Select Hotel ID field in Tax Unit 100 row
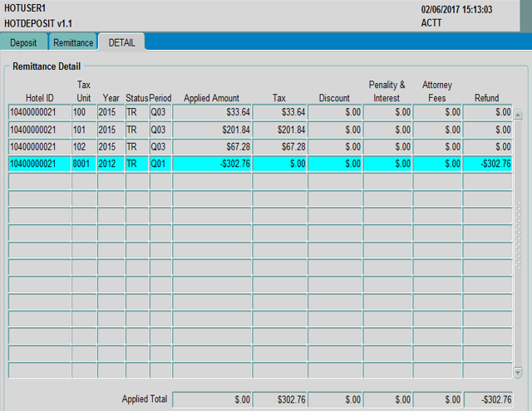Viewport: 532px width, 411px height. [x=39, y=112]
